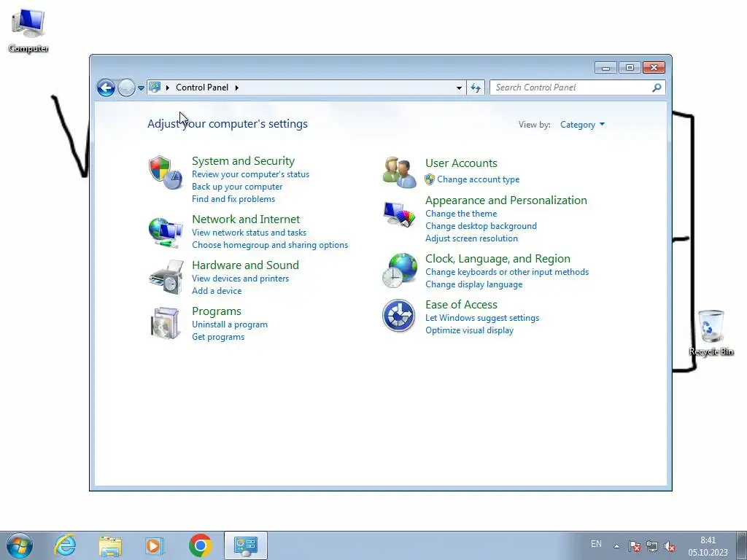747x560 pixels.
Task: Click Change account type link
Action: coord(479,179)
